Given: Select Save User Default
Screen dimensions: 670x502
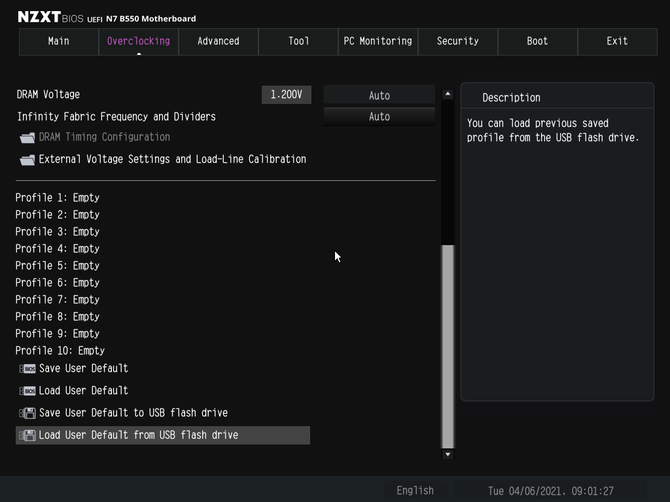Looking at the screenshot, I should tap(84, 368).
